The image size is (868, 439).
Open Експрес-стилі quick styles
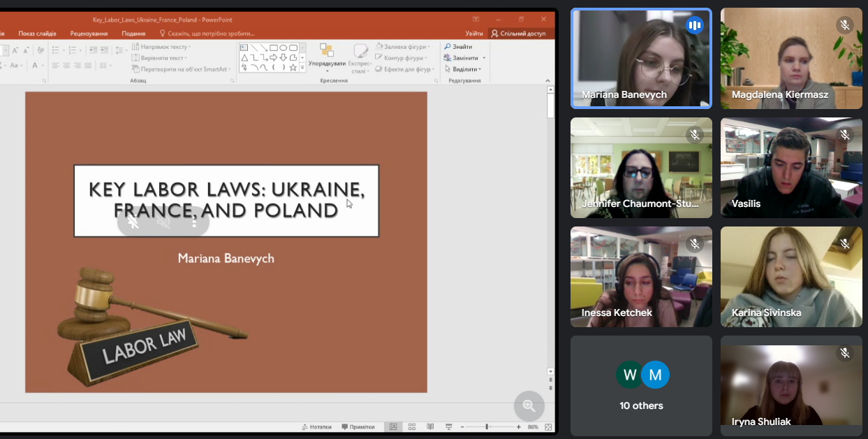click(x=360, y=58)
